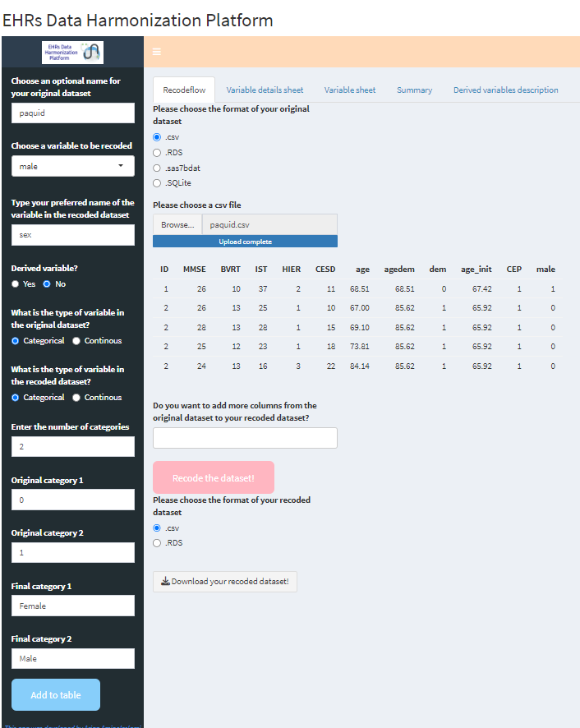Click the Original category 1 field

pyautogui.click(x=73, y=500)
